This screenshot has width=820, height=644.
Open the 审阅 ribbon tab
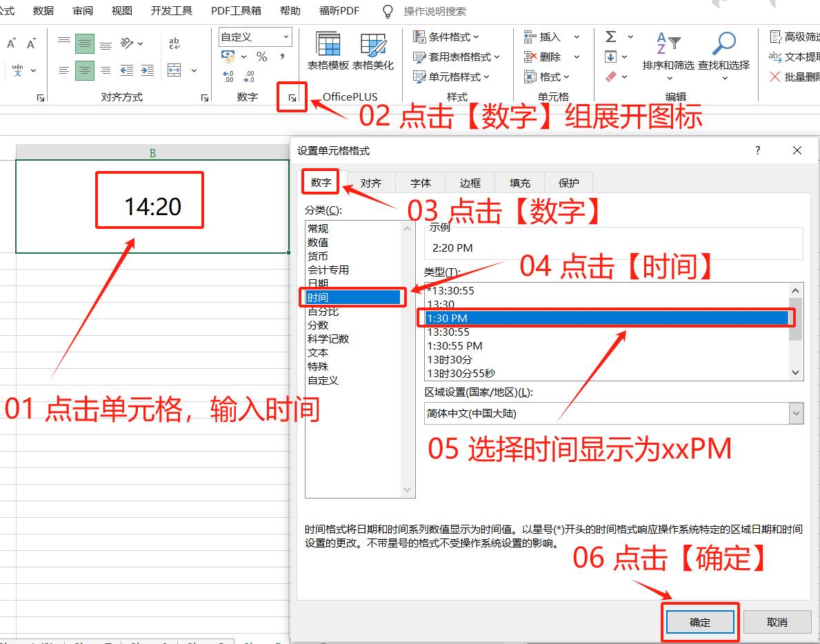point(83,11)
